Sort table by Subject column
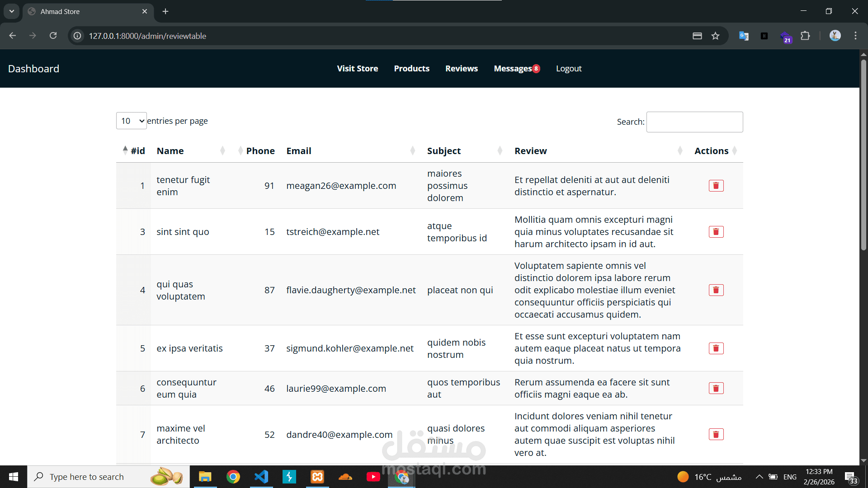The height and width of the screenshot is (488, 868). [443, 151]
